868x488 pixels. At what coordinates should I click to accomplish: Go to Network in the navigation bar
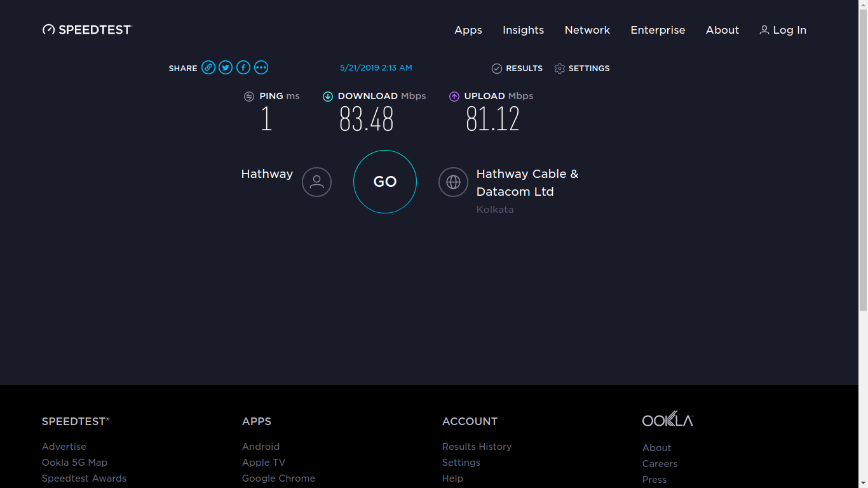587,30
